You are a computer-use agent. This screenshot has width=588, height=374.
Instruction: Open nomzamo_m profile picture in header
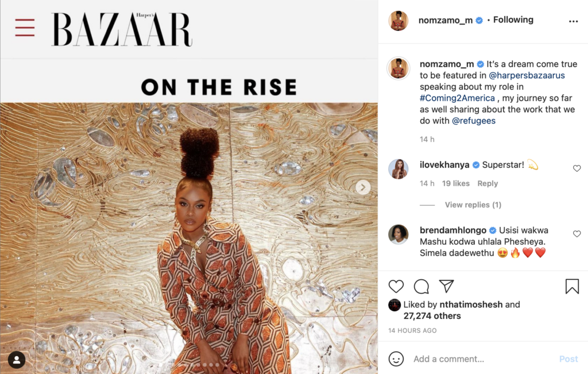coord(398,21)
